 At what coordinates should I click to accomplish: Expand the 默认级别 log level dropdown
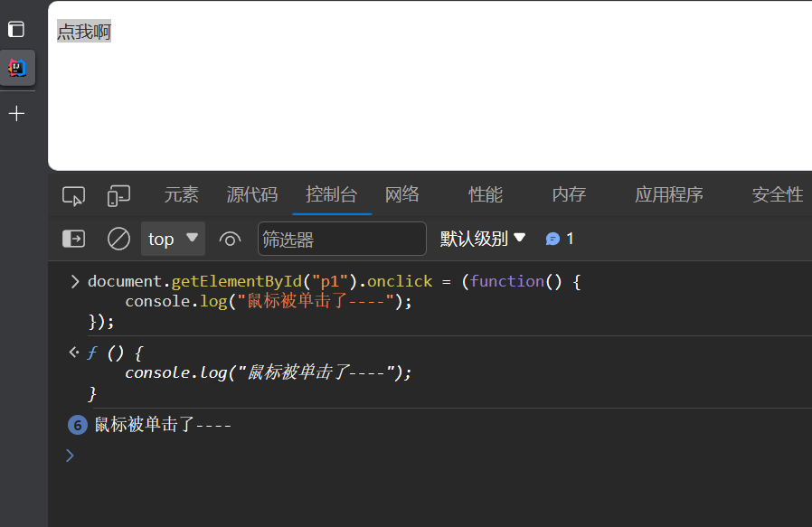483,239
